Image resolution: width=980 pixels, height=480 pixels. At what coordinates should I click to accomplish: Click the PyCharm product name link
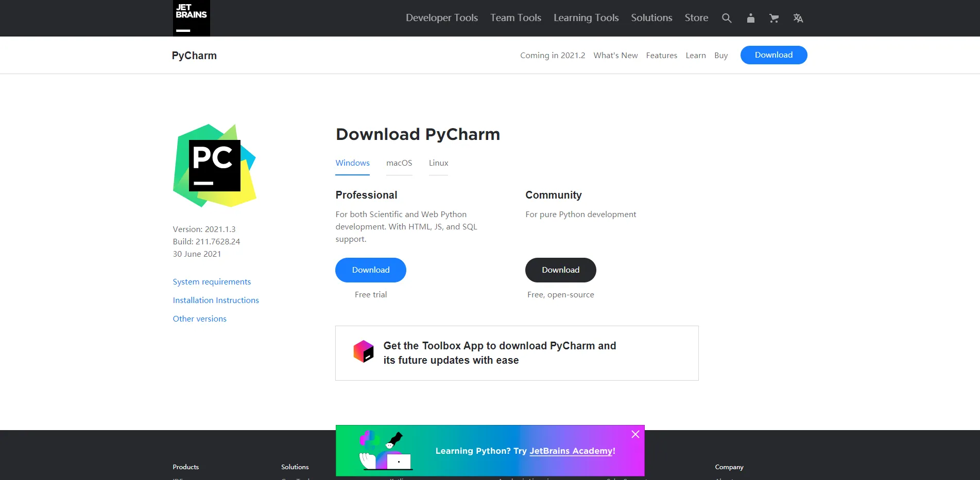[194, 56]
